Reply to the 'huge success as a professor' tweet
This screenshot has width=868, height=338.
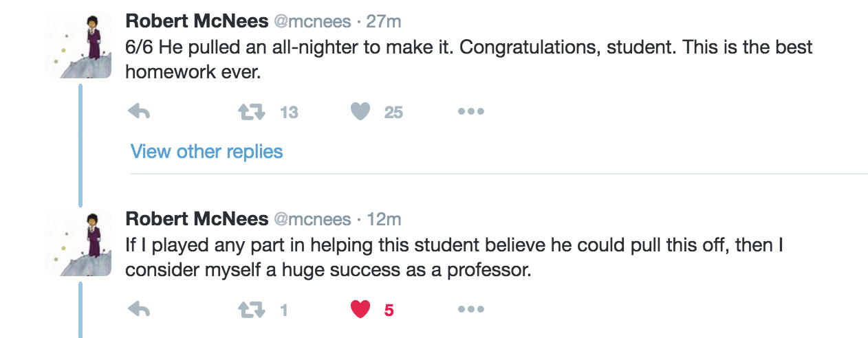point(139,311)
